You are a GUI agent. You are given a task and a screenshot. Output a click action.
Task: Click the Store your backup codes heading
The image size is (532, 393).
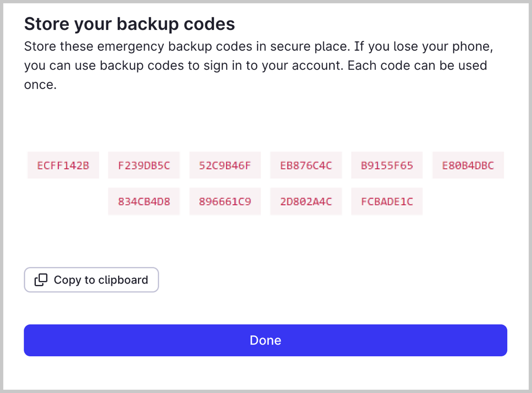coord(129,23)
